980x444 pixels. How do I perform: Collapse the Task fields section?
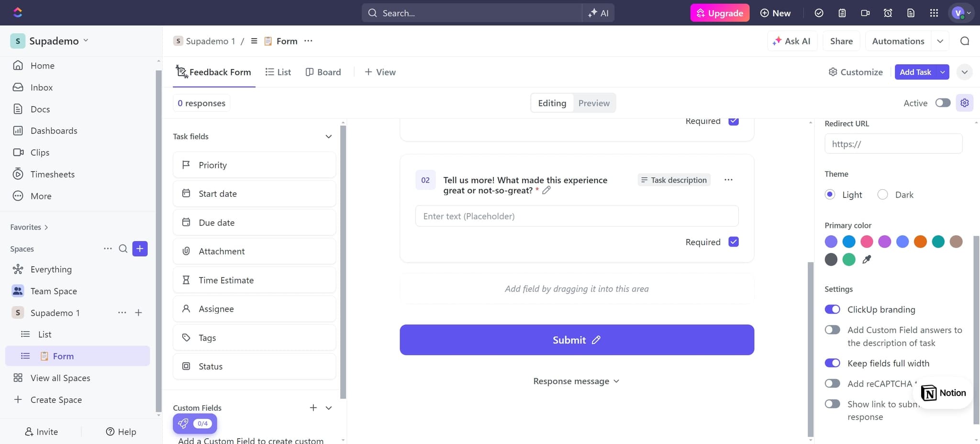tap(329, 137)
